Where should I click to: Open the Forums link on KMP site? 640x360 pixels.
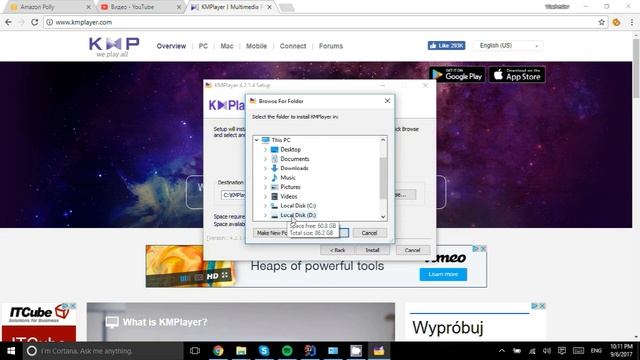pos(331,46)
